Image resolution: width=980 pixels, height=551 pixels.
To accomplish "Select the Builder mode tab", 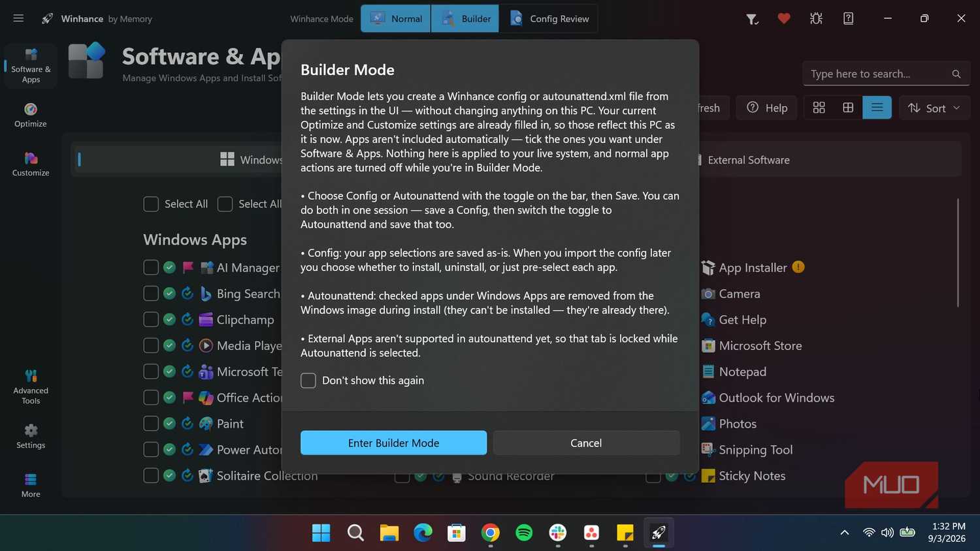I will click(x=465, y=19).
